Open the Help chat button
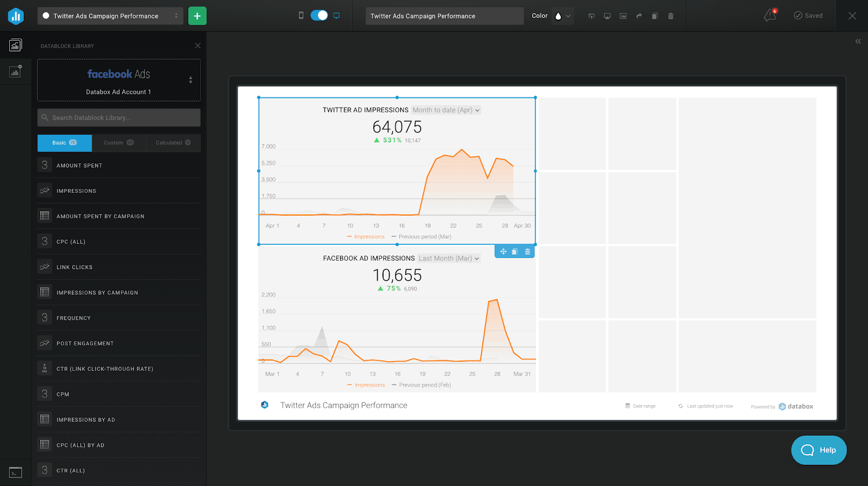This screenshot has width=868, height=486. (819, 450)
